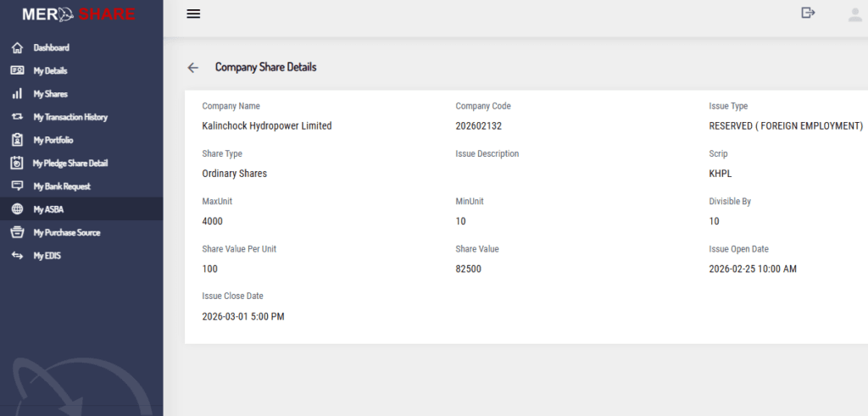Click the My Transaction History arrows icon
The image size is (868, 416).
pyautogui.click(x=17, y=117)
